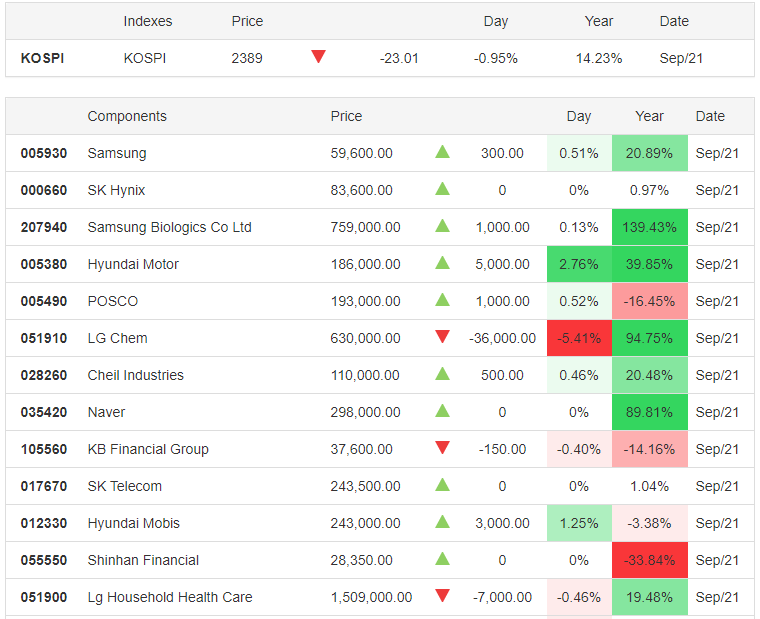Open the Cheil Industries link
The width and height of the screenshot is (760, 619).
click(x=136, y=375)
